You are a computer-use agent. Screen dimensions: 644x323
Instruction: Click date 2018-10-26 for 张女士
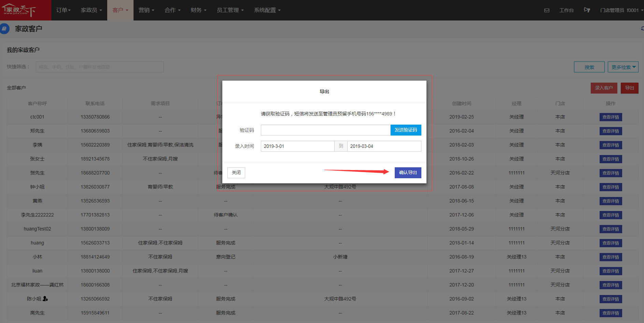(462, 159)
